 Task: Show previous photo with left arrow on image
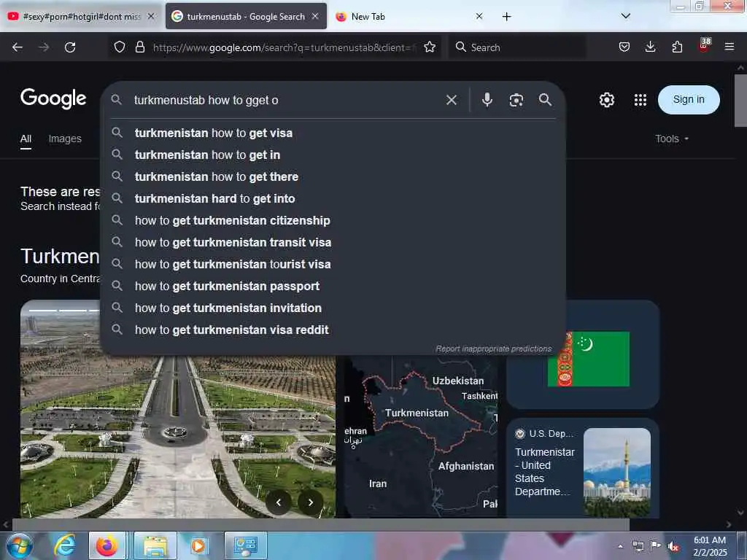coord(279,502)
